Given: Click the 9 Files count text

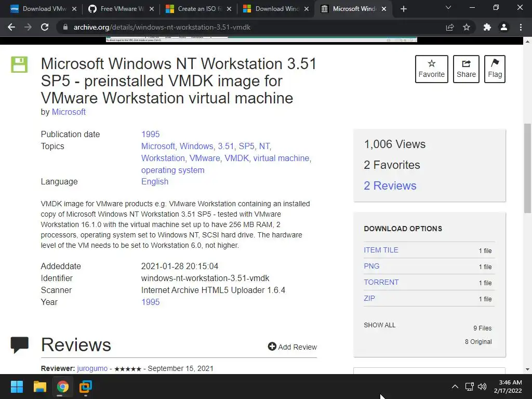Looking at the screenshot, I should 483,328.
